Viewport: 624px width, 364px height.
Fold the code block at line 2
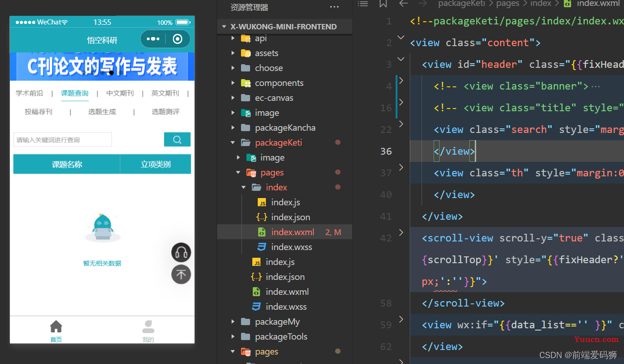pos(401,38)
